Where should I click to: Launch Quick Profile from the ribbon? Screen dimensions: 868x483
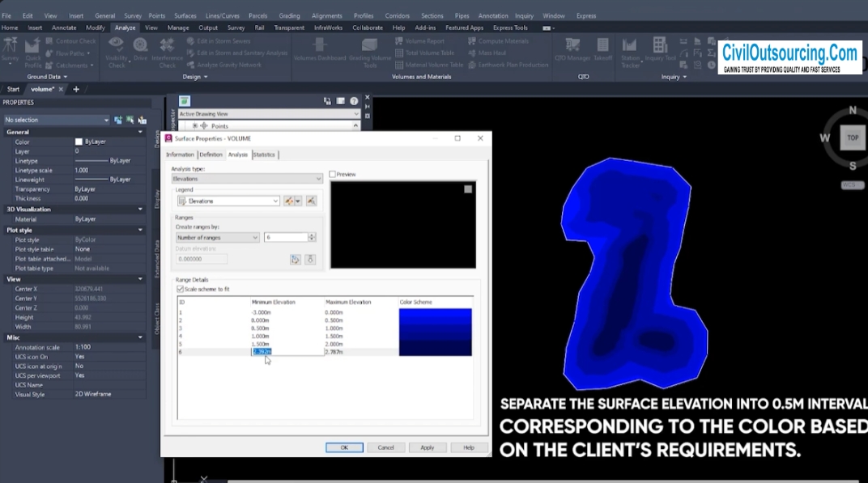coord(32,53)
